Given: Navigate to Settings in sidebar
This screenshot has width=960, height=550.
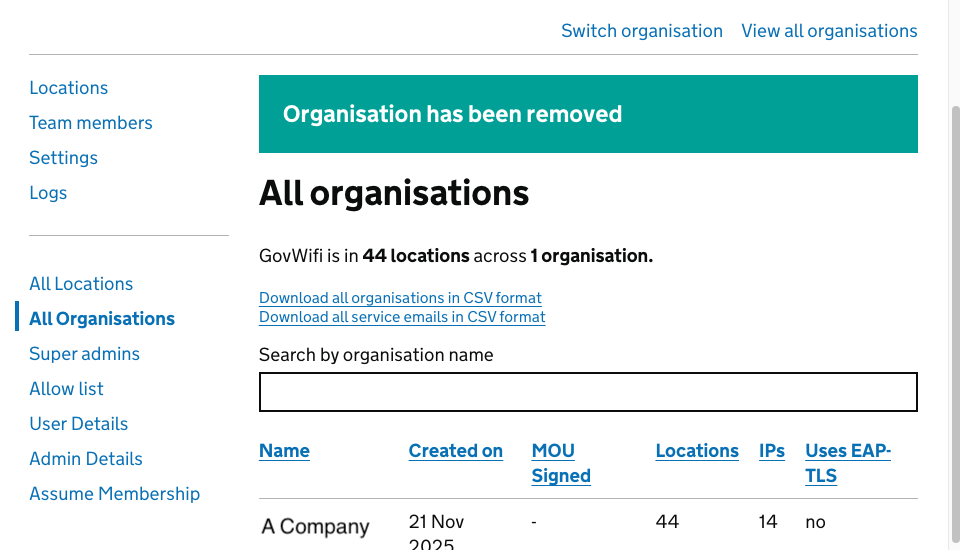Looking at the screenshot, I should coord(63,158).
